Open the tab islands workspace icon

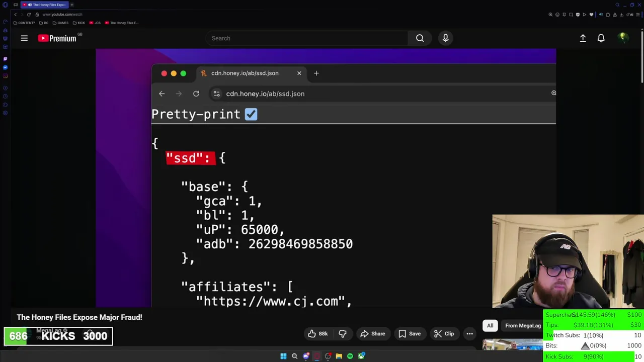pyautogui.click(x=16, y=5)
